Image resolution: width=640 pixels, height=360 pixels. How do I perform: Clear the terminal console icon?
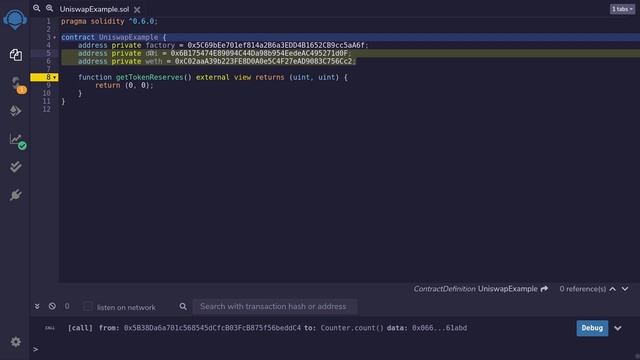(x=52, y=306)
